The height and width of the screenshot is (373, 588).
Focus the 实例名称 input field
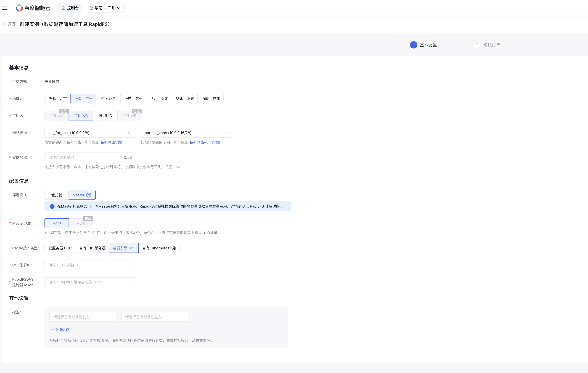(x=90, y=157)
